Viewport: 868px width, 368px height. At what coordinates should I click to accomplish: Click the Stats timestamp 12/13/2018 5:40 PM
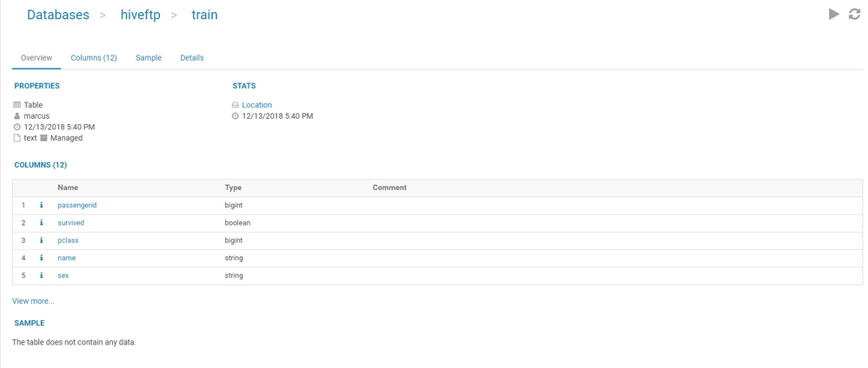[x=278, y=116]
